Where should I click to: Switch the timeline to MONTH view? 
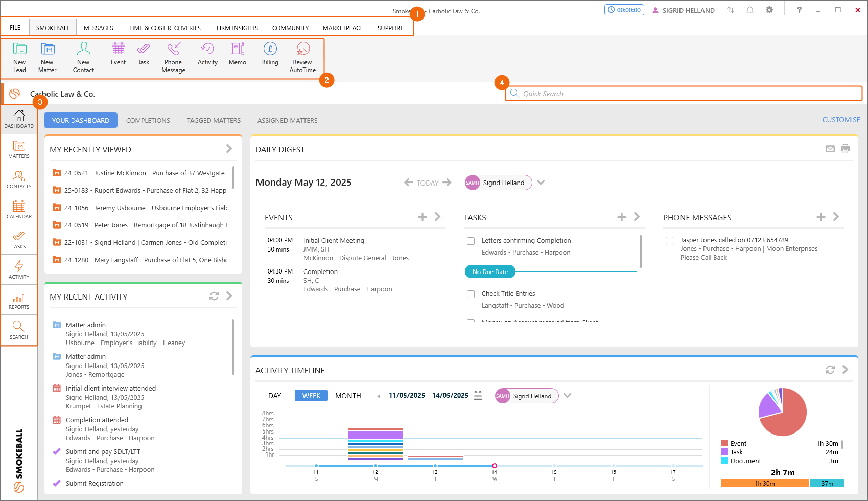[348, 396]
